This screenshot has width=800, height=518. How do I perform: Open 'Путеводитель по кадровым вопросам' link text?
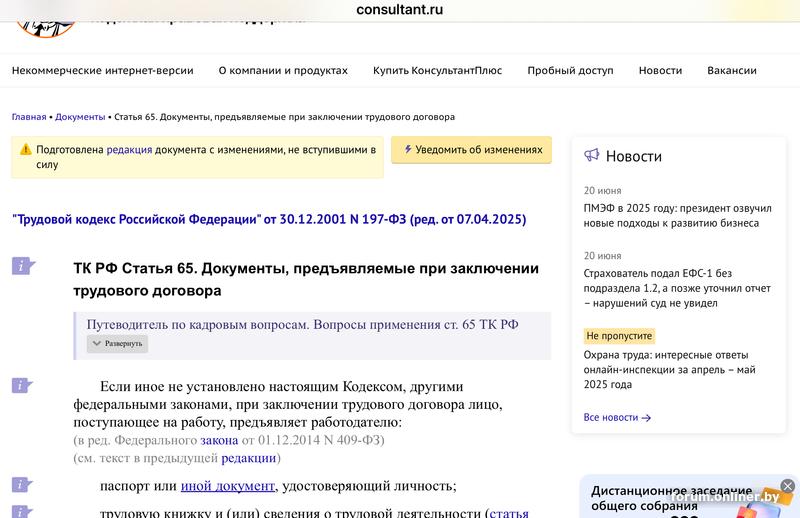[302, 325]
